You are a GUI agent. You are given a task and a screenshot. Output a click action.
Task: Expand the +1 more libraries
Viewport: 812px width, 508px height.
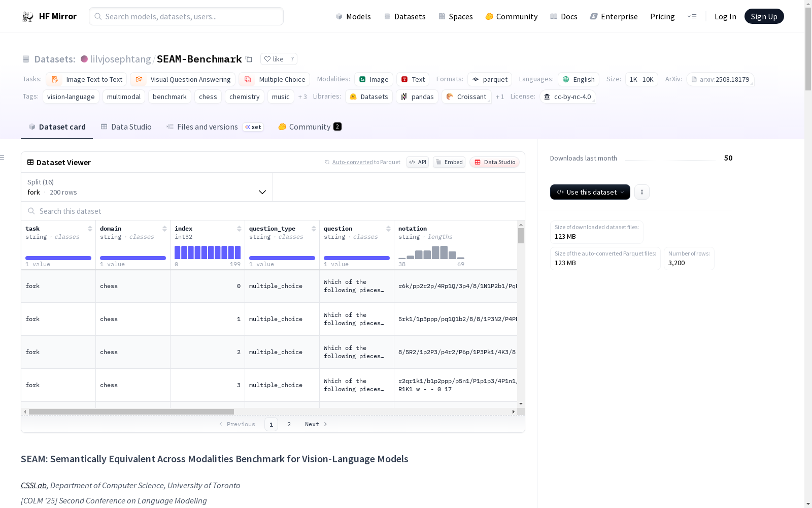[500, 97]
